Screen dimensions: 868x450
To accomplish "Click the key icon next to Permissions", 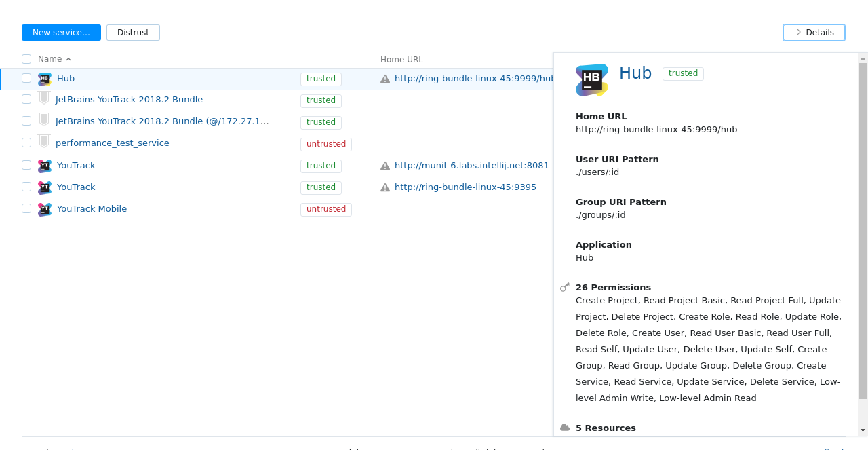I will coord(565,287).
